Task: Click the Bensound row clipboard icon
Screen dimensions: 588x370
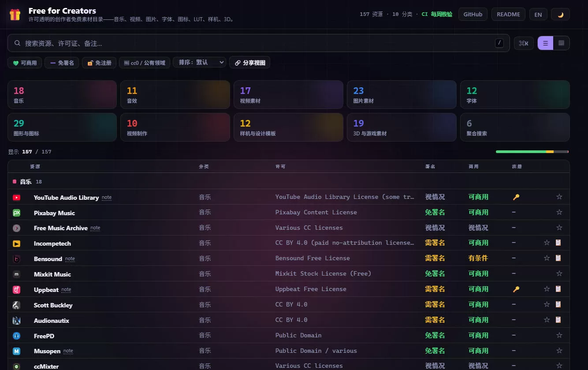Action: point(558,258)
